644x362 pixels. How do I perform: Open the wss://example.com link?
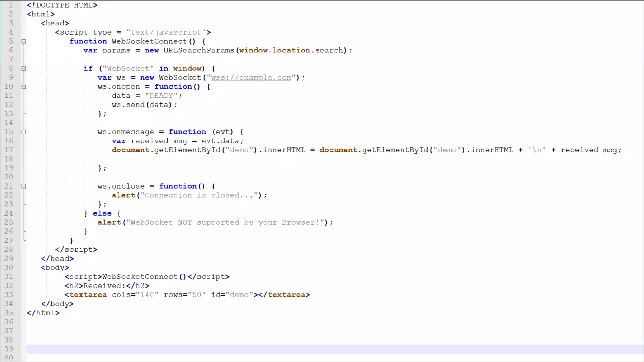tap(251, 78)
